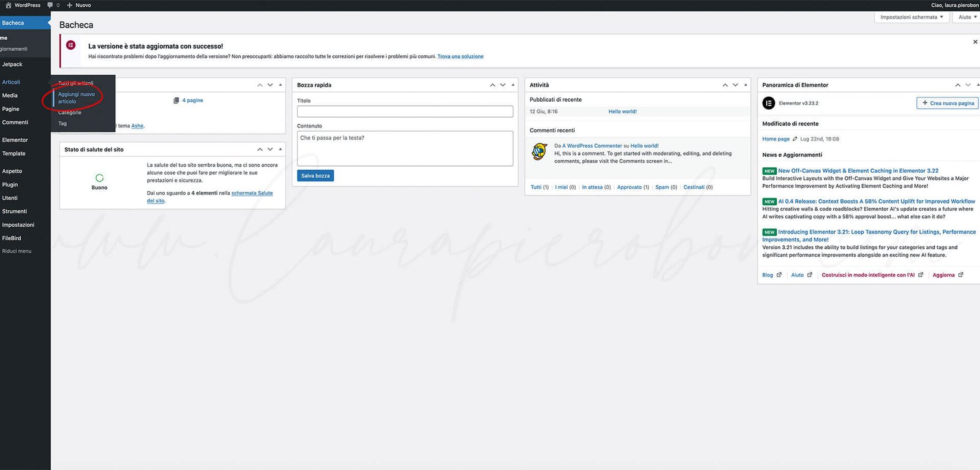Collapse the Panoramica di Elementor panel

[x=978, y=85]
